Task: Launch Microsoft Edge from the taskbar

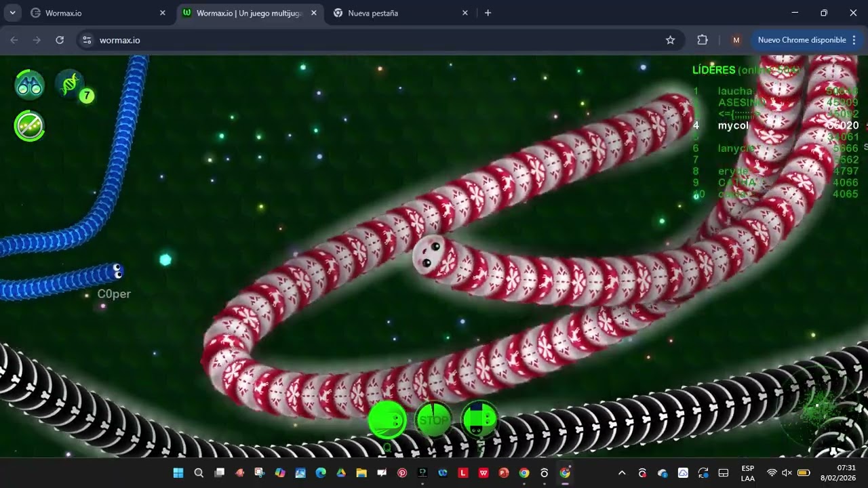Action: (x=321, y=473)
